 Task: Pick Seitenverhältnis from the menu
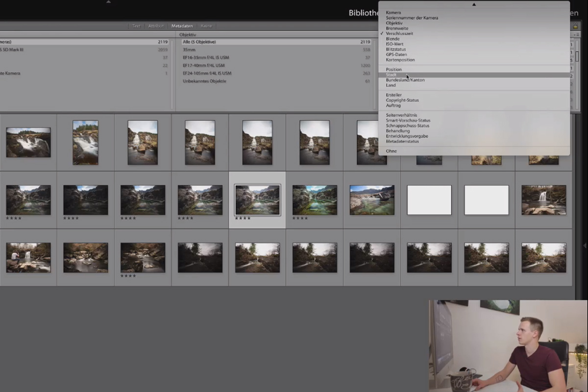474,115
